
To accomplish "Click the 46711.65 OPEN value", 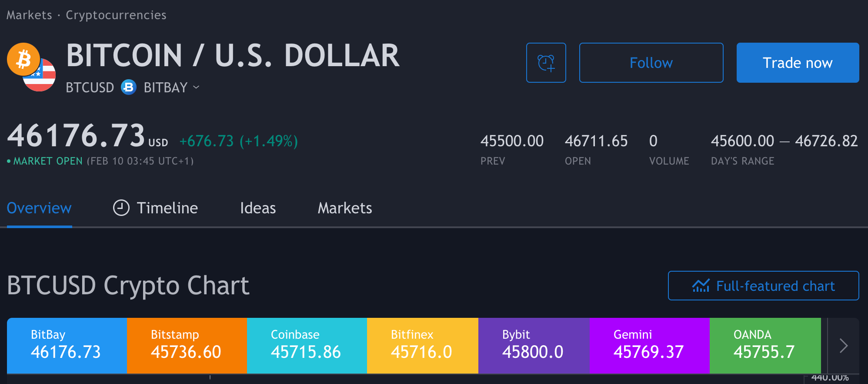I will click(596, 141).
